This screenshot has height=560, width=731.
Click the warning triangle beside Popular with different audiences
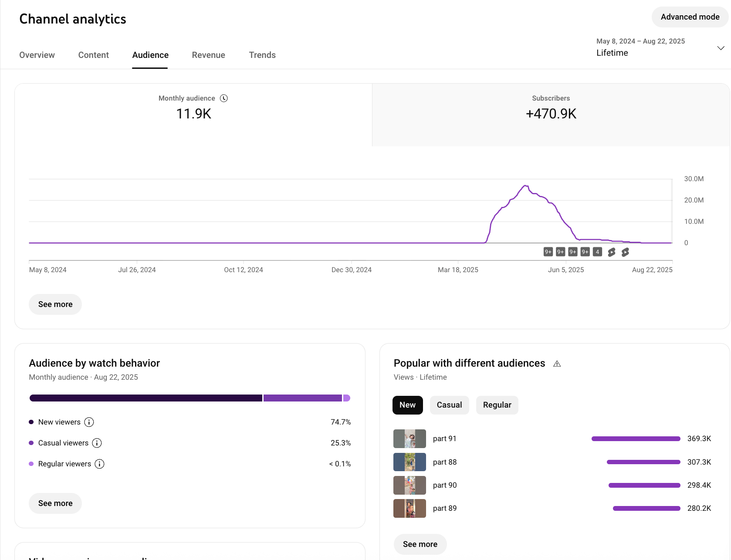click(557, 364)
